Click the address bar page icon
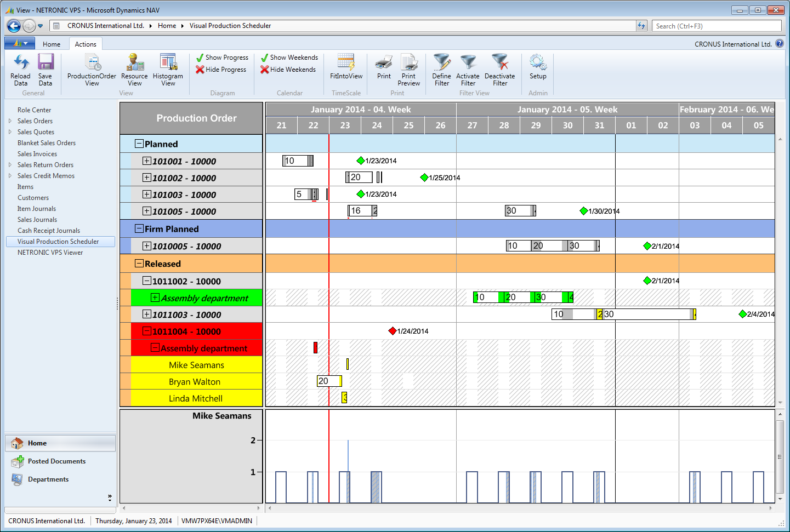Image resolution: width=790 pixels, height=532 pixels. [x=55, y=26]
